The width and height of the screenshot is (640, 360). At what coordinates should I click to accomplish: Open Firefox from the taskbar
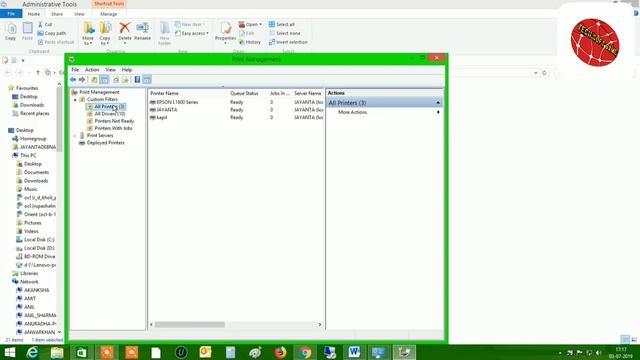click(x=280, y=352)
